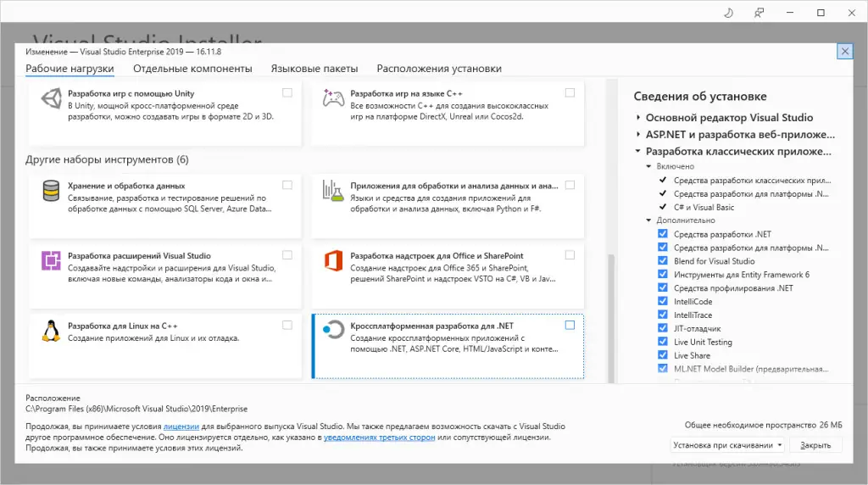The image size is (868, 485).
Task: Click the Закрыть button
Action: coord(815,444)
